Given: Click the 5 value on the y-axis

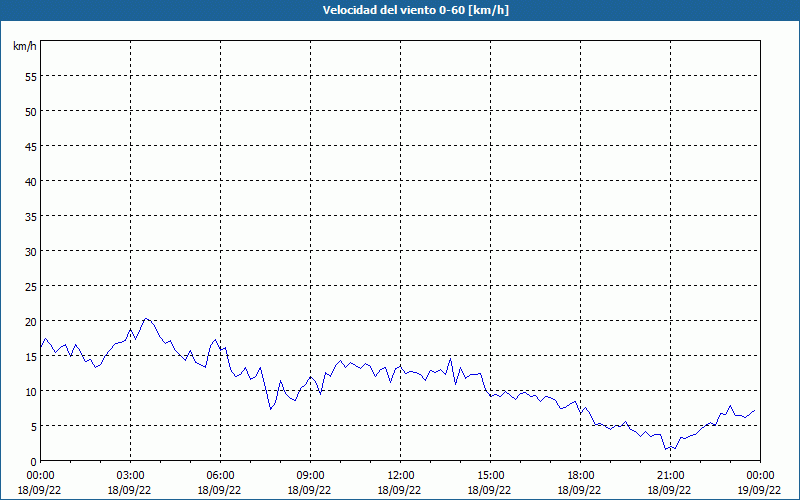Looking at the screenshot, I should 33,427.
